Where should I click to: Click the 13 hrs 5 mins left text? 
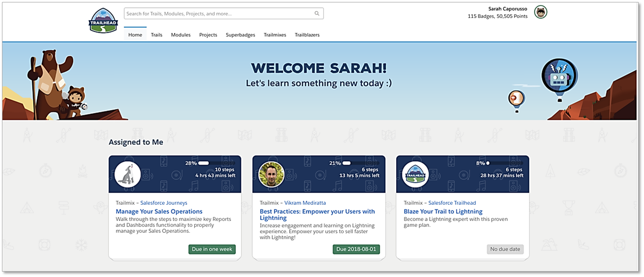coord(359,176)
